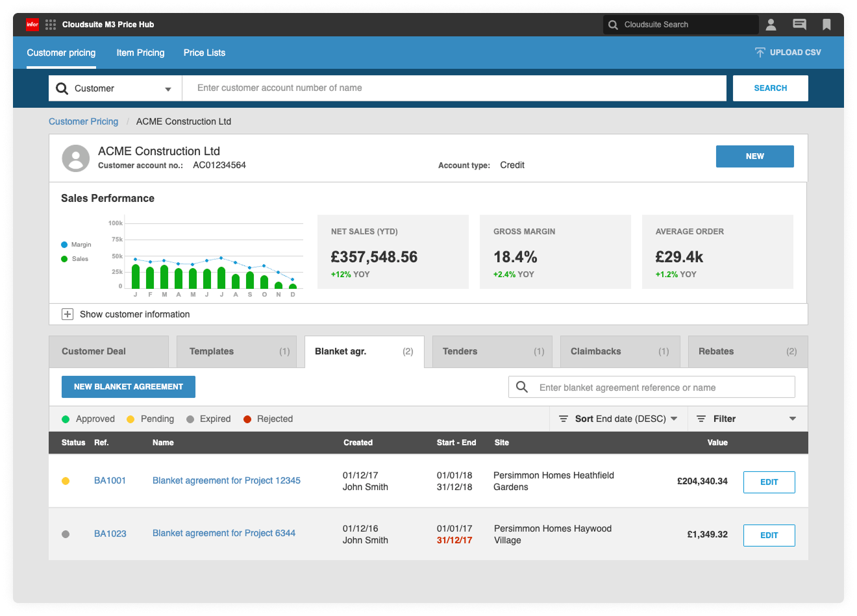Select the Blanket agr. tab

[x=364, y=351]
